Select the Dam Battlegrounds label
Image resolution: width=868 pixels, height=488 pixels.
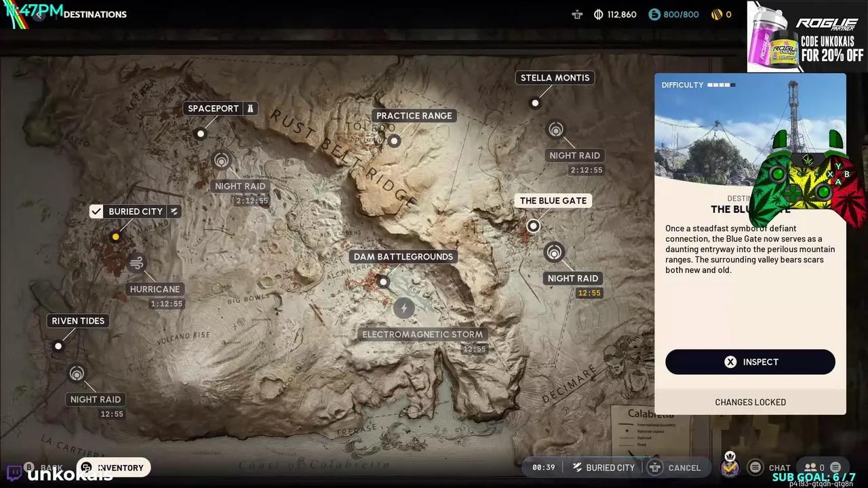click(403, 257)
